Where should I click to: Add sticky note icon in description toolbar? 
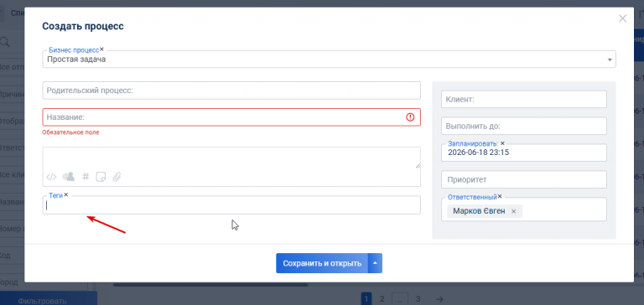101,177
